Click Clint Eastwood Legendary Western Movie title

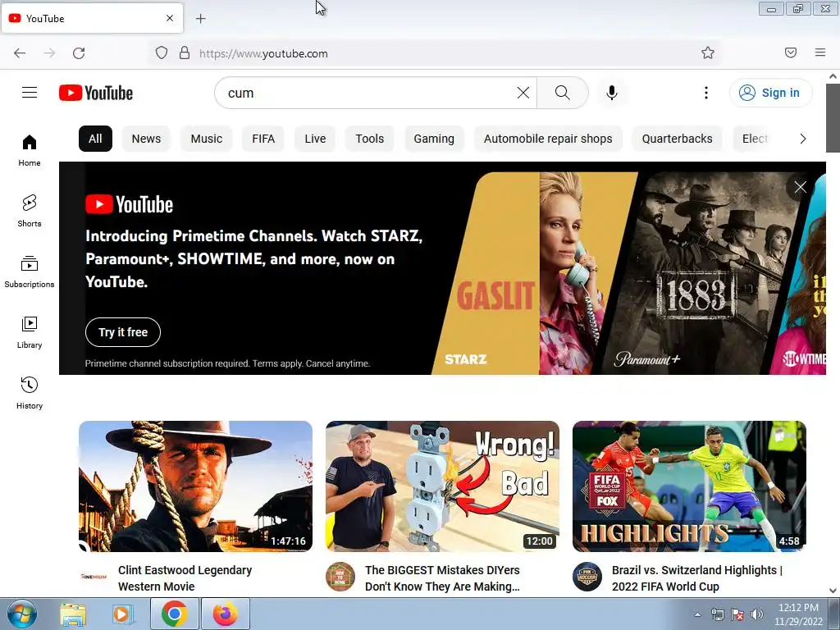(185, 578)
